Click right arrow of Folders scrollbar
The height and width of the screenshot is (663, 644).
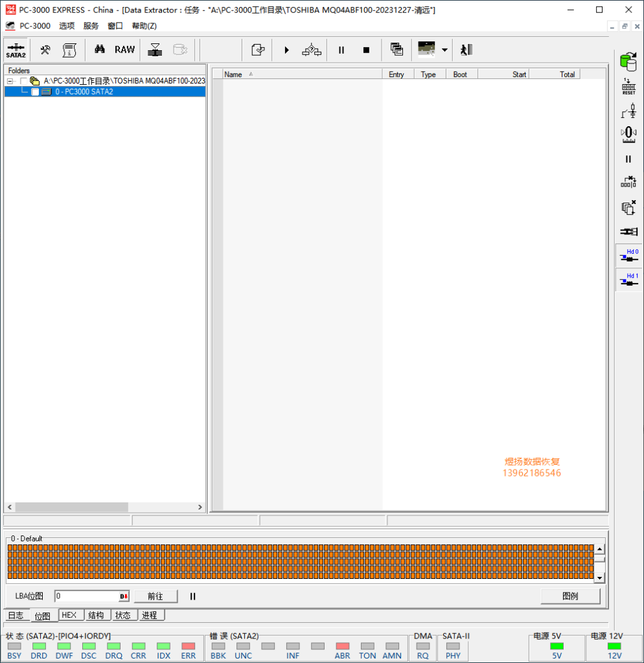[200, 507]
